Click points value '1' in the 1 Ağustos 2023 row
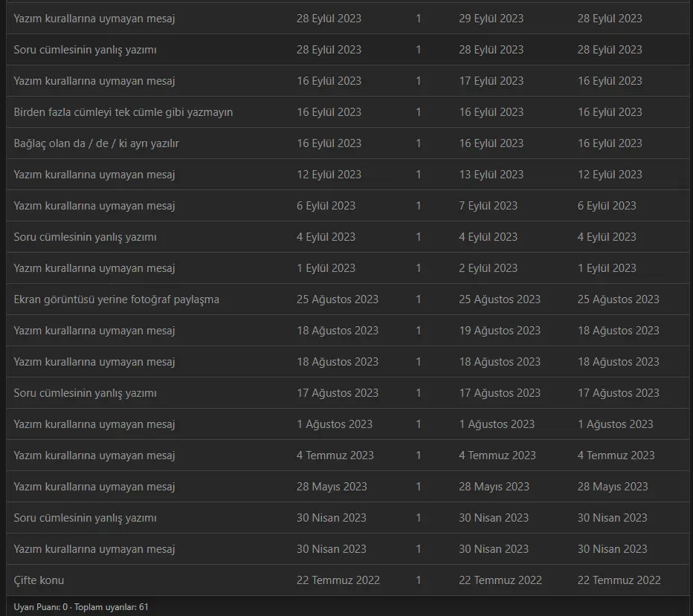693x616 pixels. (418, 424)
